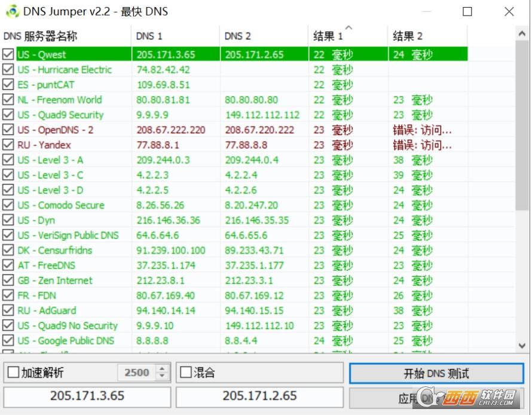Click the 2500 timeout value field

click(137, 373)
